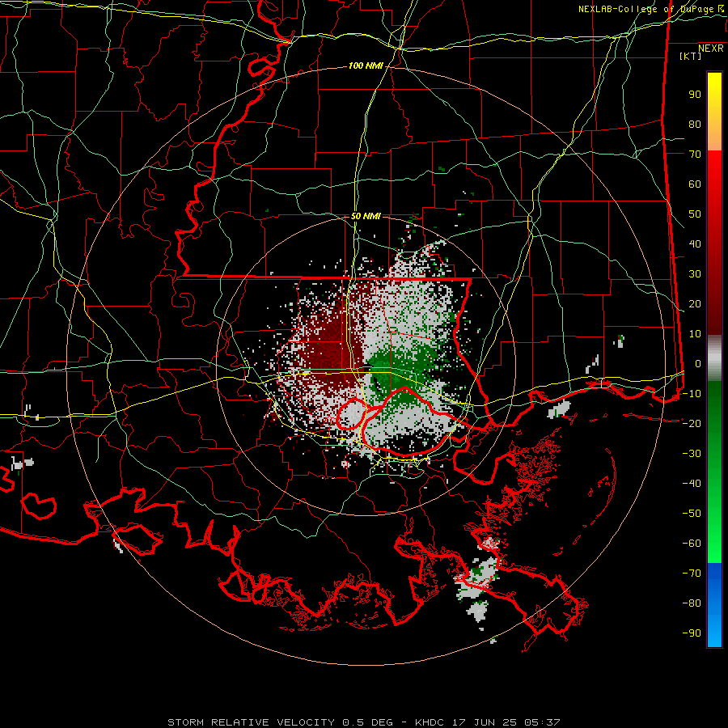Click the 50 value on the velocity scale
Image resolution: width=728 pixels, height=728 pixels.
pos(695,214)
